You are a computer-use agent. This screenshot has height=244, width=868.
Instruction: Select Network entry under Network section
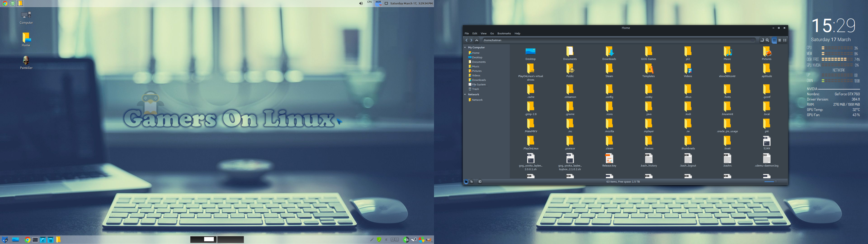click(x=475, y=100)
